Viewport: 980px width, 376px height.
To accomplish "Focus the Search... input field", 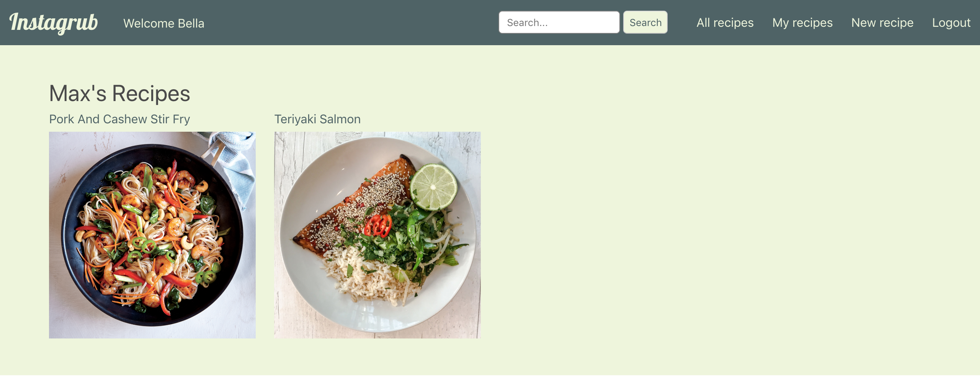I will (559, 22).
